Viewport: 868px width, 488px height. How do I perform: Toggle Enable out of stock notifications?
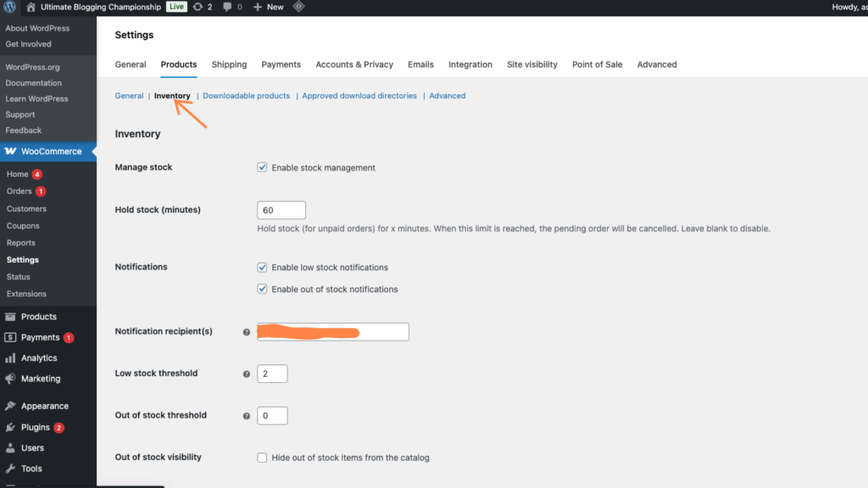click(x=262, y=289)
